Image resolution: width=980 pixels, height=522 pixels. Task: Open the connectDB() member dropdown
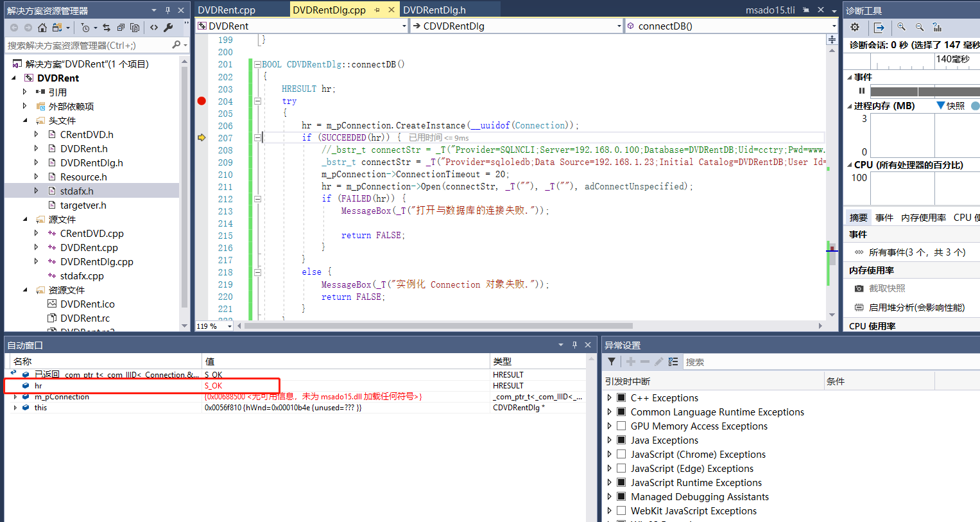[x=834, y=26]
